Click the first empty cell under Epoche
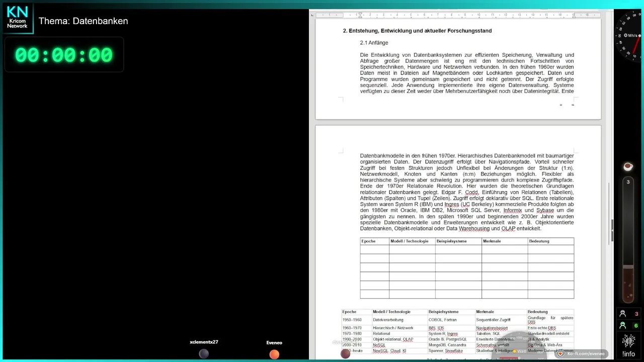The width and height of the screenshot is (644, 362). pos(374,249)
